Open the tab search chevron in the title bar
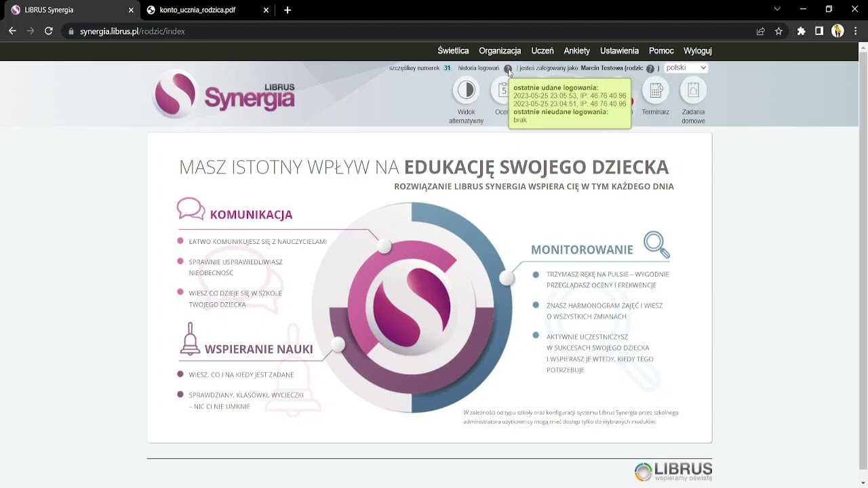Screen dimensions: 868x488 tap(777, 9)
